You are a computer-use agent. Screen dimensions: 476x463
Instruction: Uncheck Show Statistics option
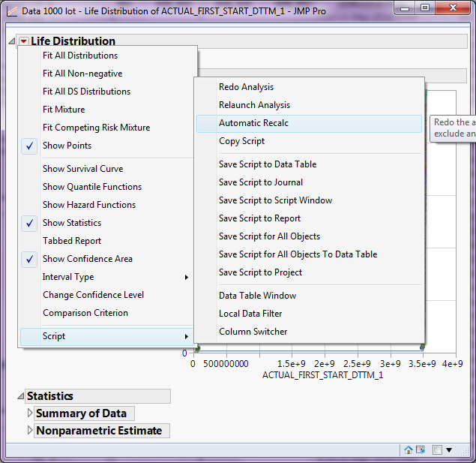coord(71,223)
